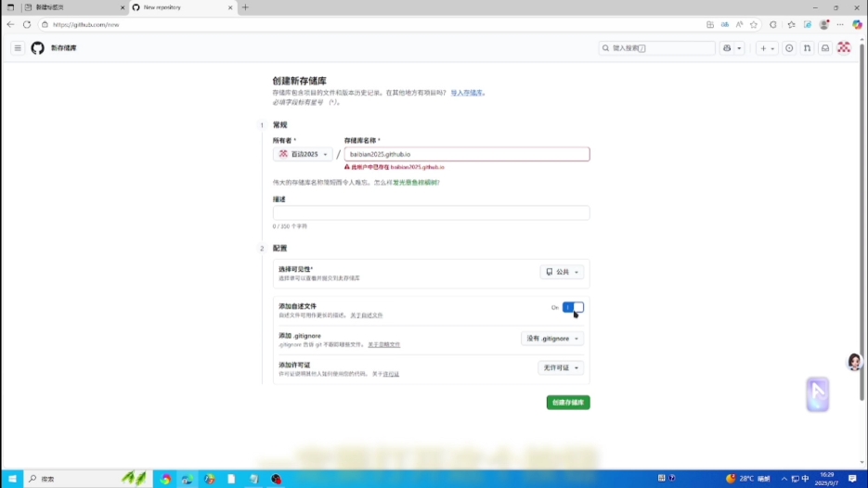Add this page to favorites star icon
Viewport: 868px width, 488px height.
click(x=754, y=24)
